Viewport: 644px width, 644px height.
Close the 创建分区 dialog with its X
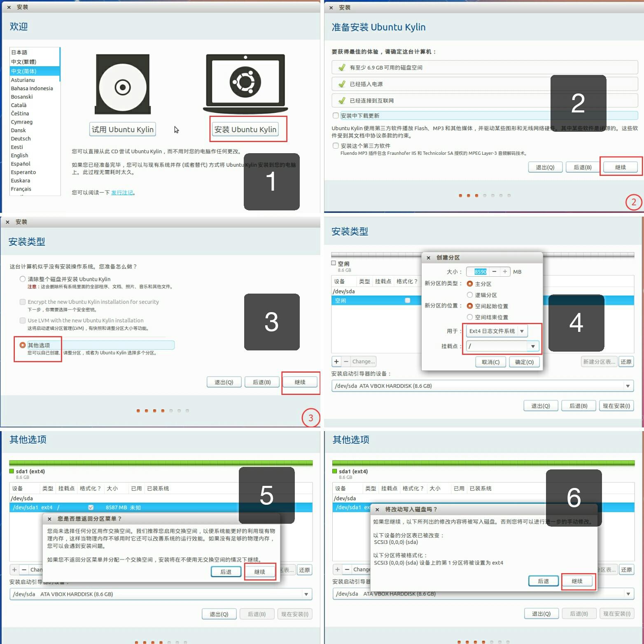[x=429, y=258]
